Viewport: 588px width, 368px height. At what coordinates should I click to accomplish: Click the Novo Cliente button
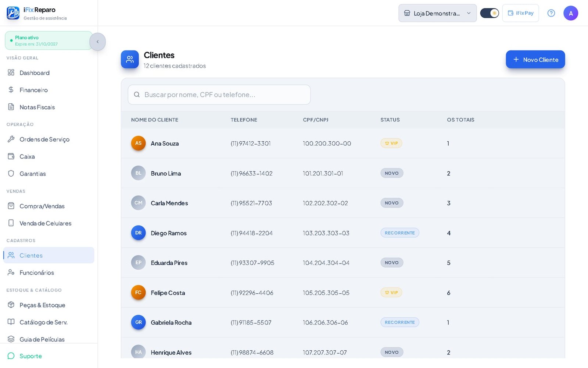pos(535,60)
